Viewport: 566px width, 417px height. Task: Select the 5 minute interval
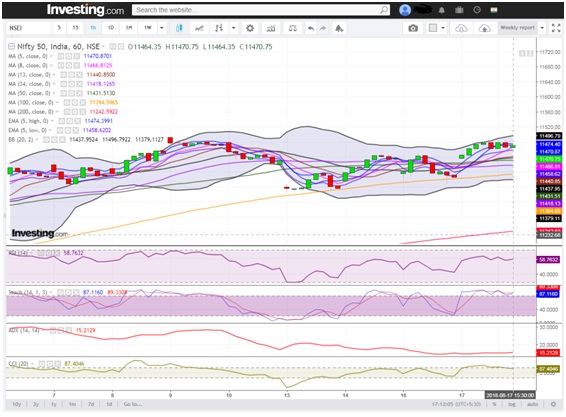(59, 28)
